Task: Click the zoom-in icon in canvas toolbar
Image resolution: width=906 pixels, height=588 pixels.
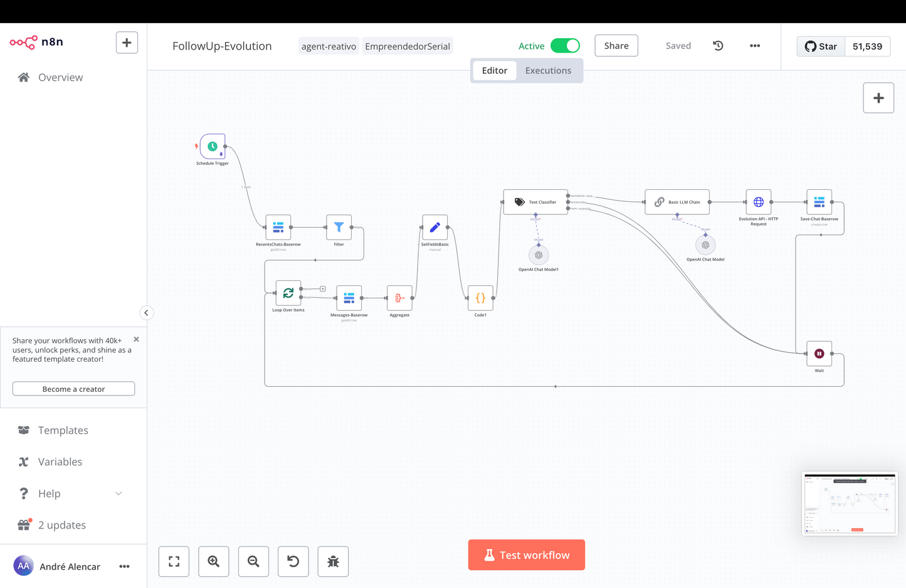Action: click(213, 561)
